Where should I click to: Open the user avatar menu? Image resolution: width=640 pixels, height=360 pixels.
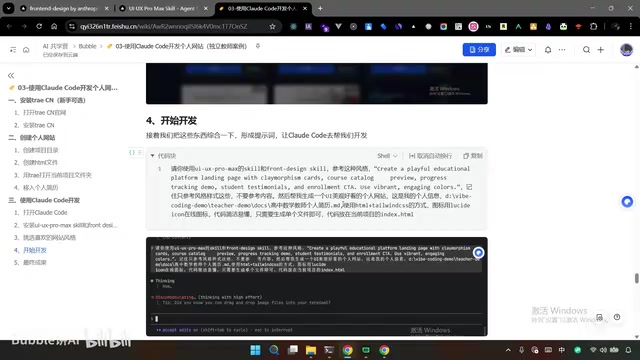[x=626, y=50]
